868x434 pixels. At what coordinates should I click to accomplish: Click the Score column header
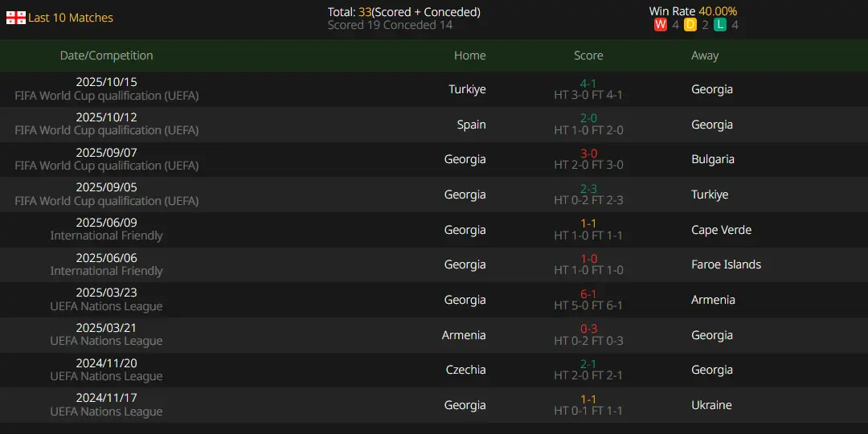[x=588, y=55]
